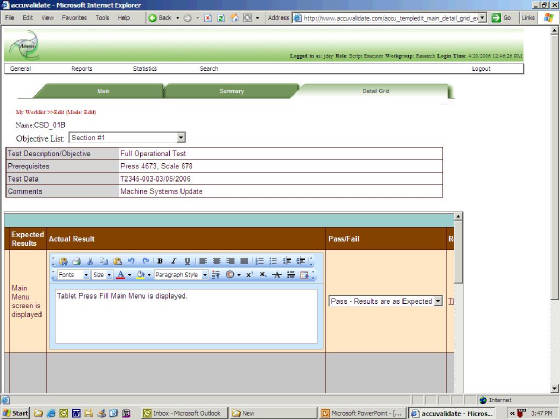Open the Tools menu in Internet Explorer
This screenshot has height=420, width=560.
click(102, 18)
